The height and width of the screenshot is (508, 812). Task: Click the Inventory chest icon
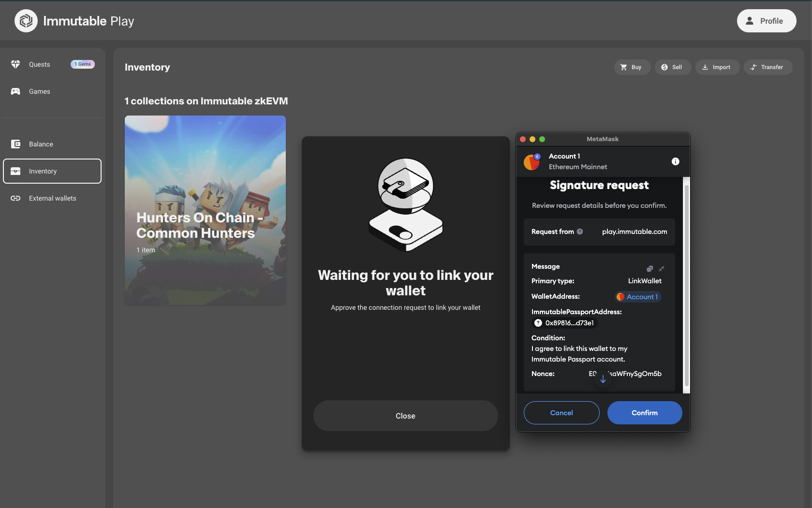tap(15, 171)
